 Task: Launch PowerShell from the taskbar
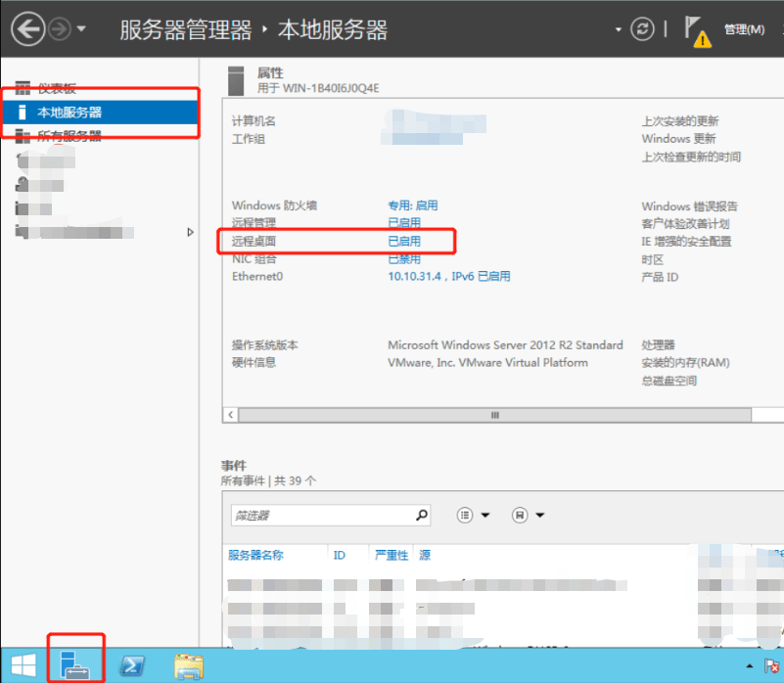pyautogui.click(x=131, y=666)
